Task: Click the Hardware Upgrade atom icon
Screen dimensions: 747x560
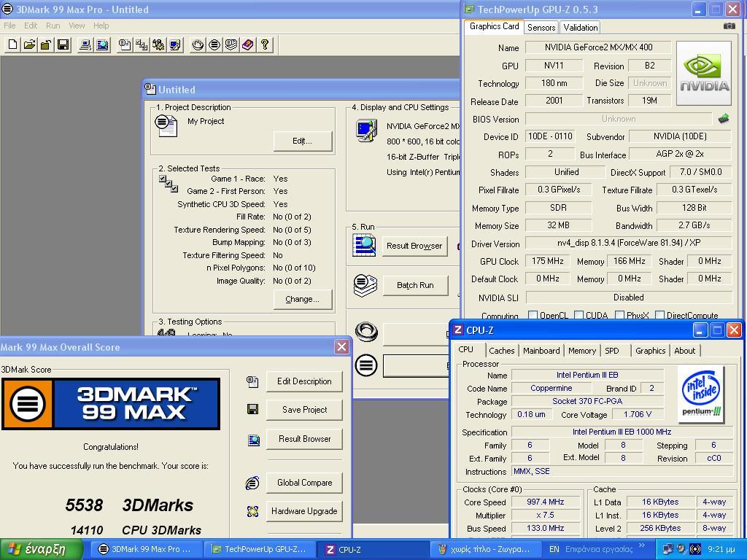Action: click(x=253, y=511)
